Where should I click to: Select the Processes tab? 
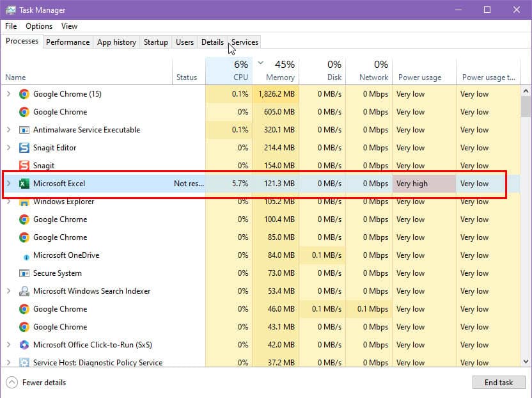(x=22, y=41)
